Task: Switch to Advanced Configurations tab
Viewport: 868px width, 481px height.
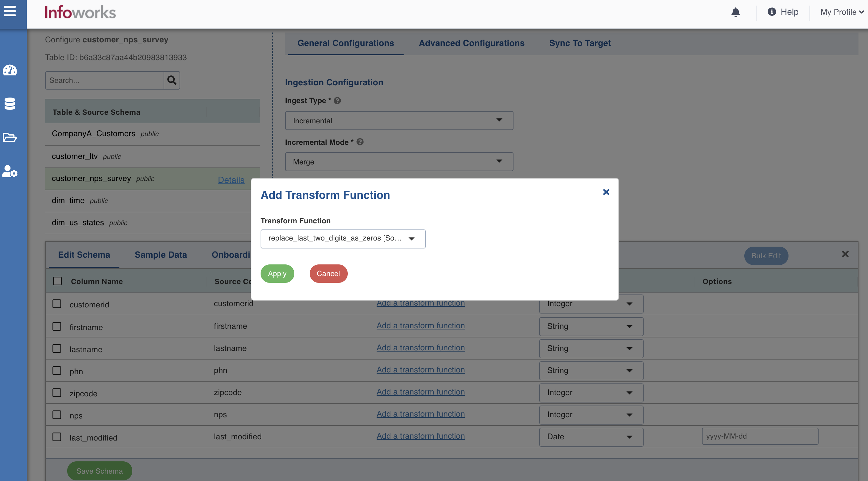Action: tap(471, 43)
